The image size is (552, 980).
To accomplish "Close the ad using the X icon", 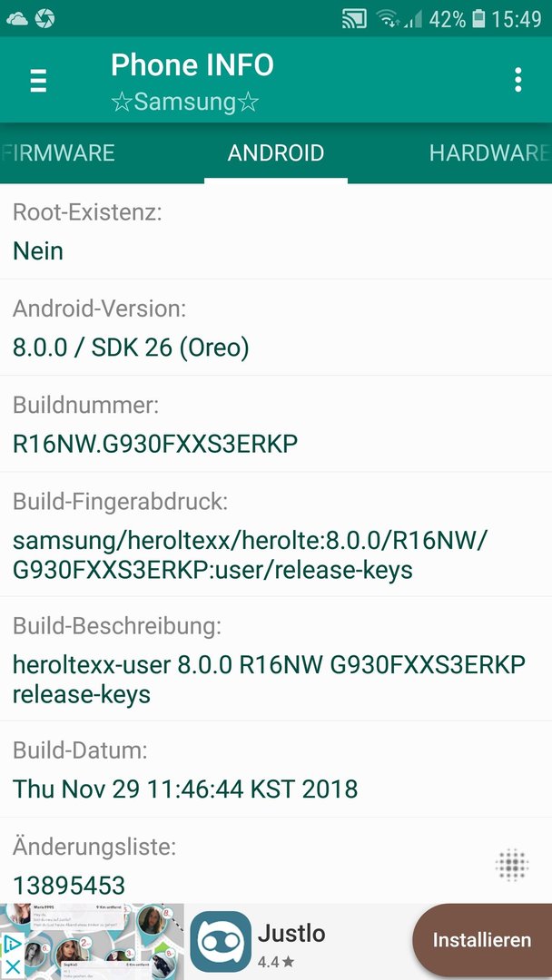I will pyautogui.click(x=13, y=967).
